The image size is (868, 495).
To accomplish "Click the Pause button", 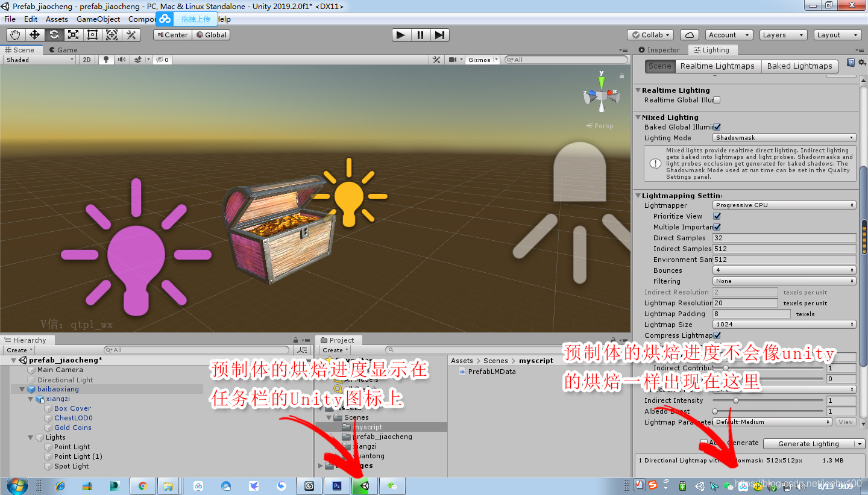I will (420, 35).
